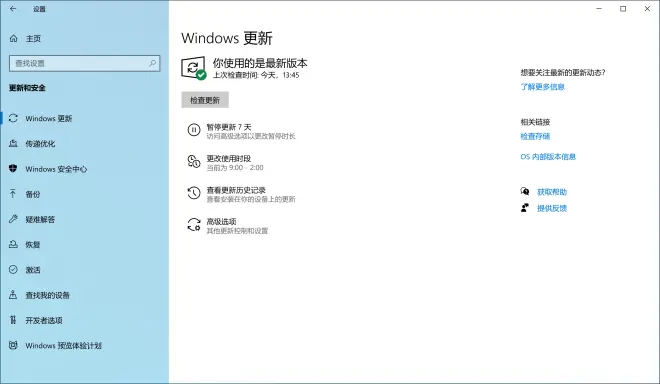Open the Windows 预览体验计划 icon
Image resolution: width=660 pixels, height=384 pixels.
click(x=13, y=345)
